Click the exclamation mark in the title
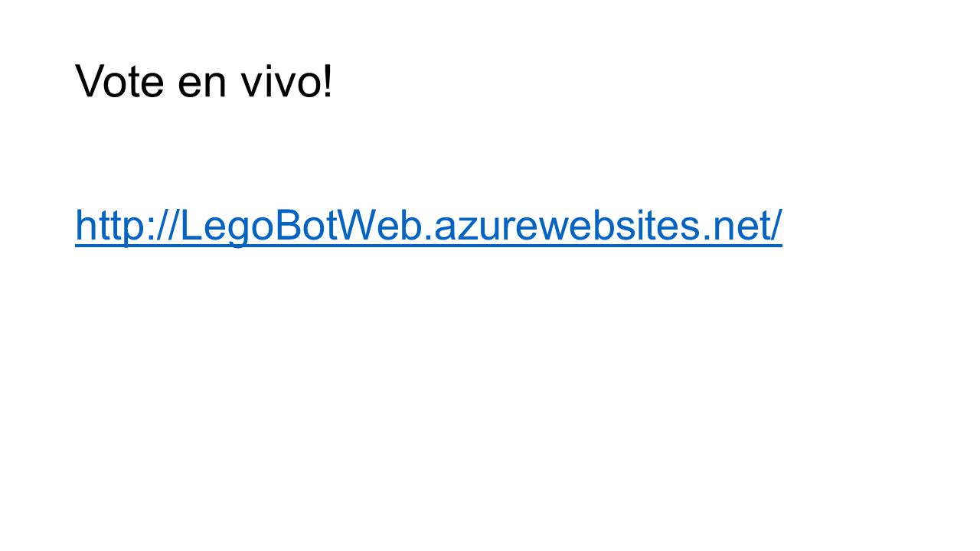This screenshot has width=980, height=551. 328,81
